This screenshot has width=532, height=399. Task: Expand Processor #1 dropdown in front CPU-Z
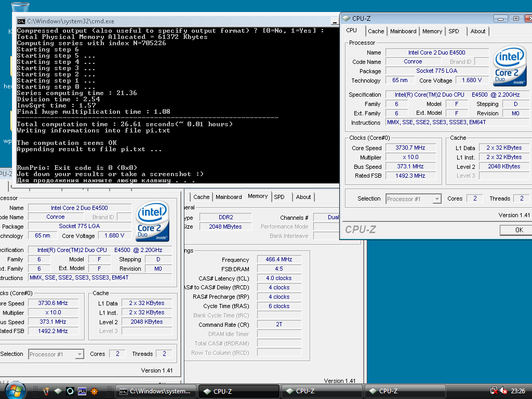pos(437,199)
